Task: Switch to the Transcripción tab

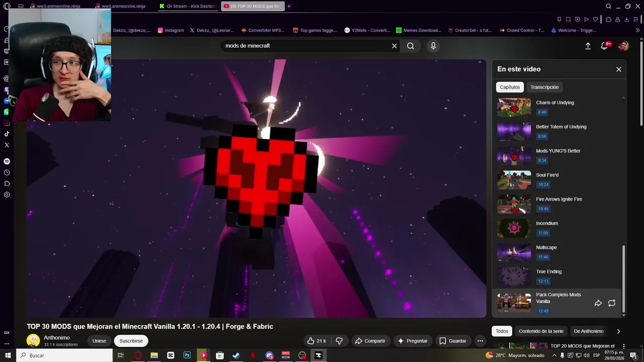Action: tap(544, 87)
